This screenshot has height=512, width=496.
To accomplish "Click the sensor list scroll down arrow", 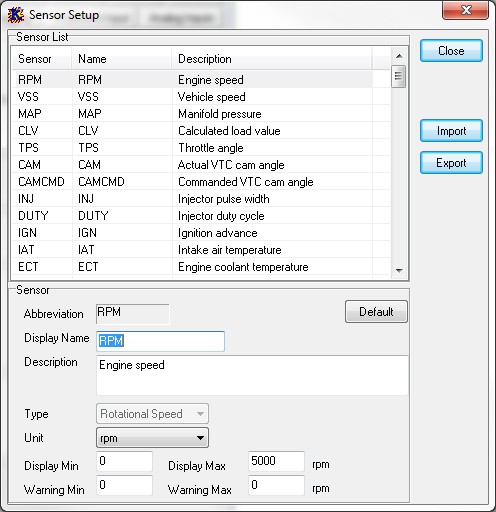I will coord(399,270).
